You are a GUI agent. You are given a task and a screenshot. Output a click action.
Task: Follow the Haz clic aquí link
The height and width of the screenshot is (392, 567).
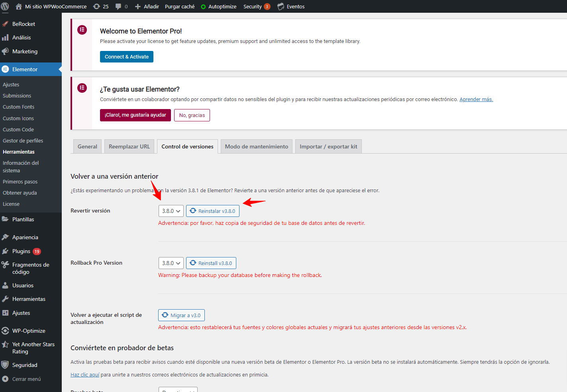tap(85, 374)
